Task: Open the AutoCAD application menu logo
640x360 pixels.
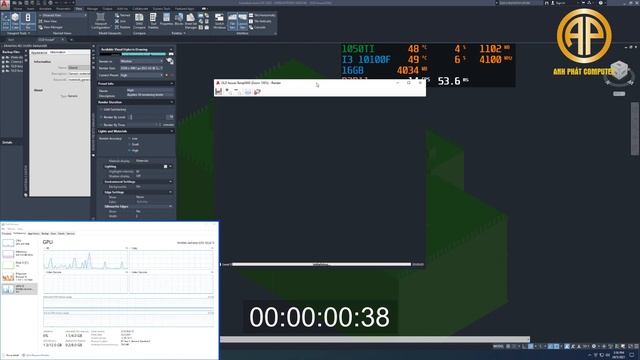Action: coord(5,4)
